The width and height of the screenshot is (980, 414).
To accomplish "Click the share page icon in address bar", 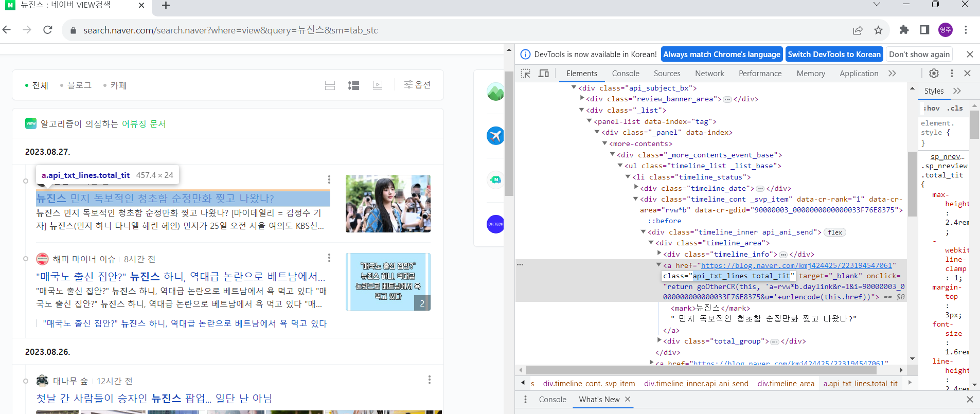I will pos(858,30).
